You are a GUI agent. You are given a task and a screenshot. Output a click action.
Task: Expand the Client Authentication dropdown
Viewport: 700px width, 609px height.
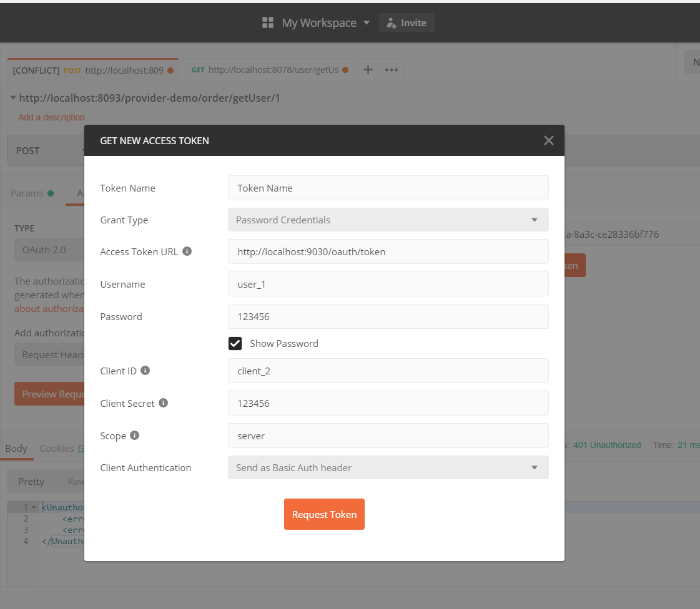388,467
